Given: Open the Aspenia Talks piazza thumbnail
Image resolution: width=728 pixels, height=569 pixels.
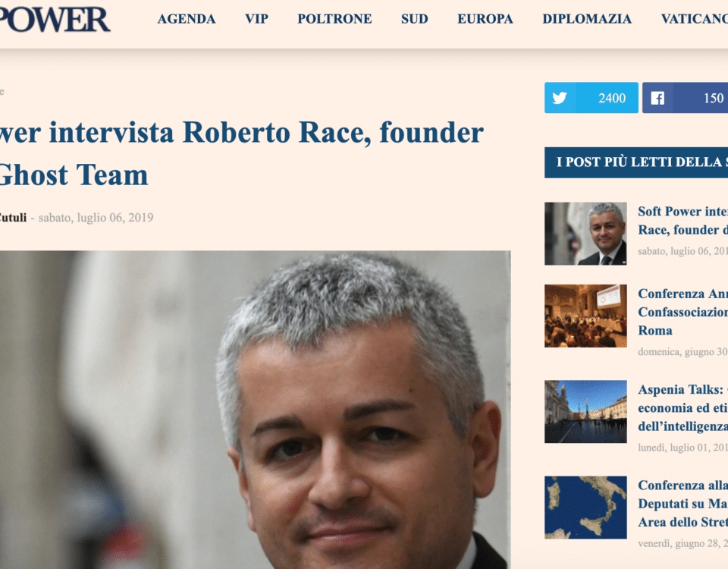Looking at the screenshot, I should [585, 411].
